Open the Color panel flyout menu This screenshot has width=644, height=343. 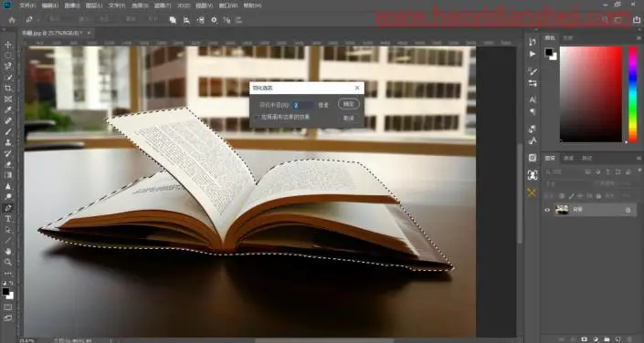pyautogui.click(x=639, y=37)
